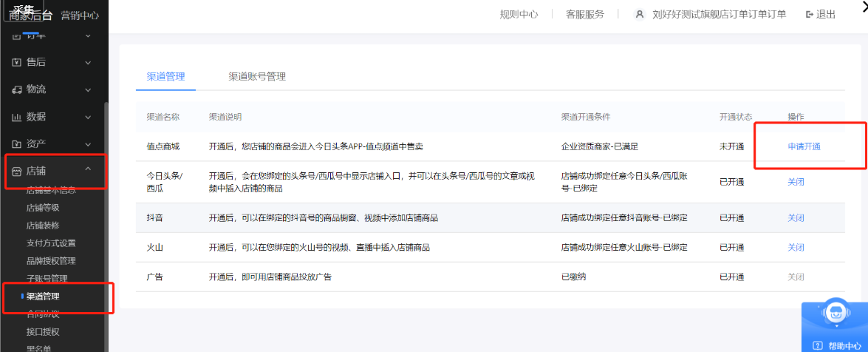Expand the 资产 menu chevron
Image resolution: width=868 pixels, height=352 pixels.
[88, 144]
